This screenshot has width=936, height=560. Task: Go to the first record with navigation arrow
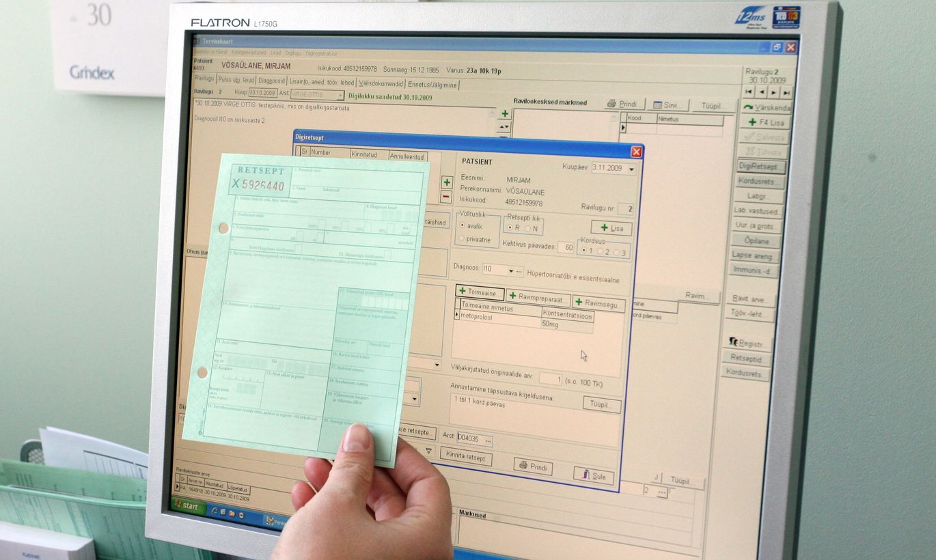pyautogui.click(x=749, y=92)
